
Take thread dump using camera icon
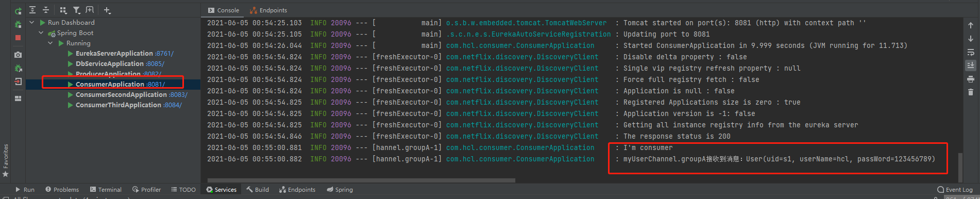[x=18, y=54]
